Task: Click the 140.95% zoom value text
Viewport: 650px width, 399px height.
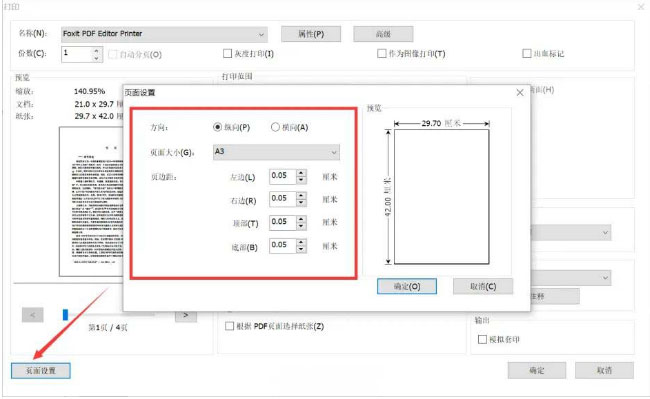Action: [x=90, y=91]
